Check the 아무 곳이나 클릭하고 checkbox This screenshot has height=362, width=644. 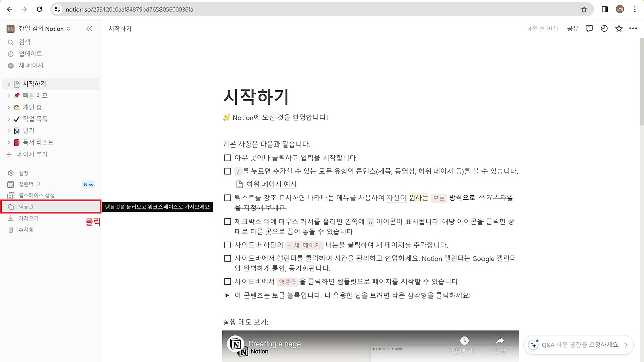[x=228, y=158]
